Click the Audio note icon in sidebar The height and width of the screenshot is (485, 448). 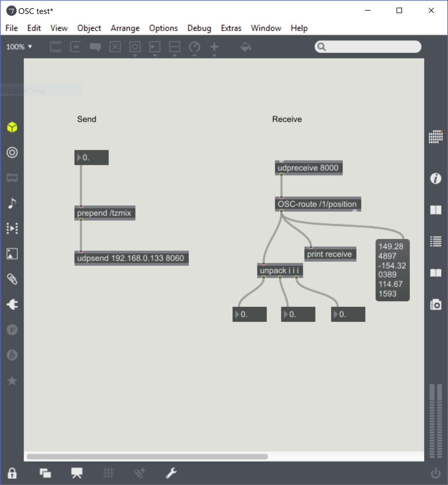(12, 203)
